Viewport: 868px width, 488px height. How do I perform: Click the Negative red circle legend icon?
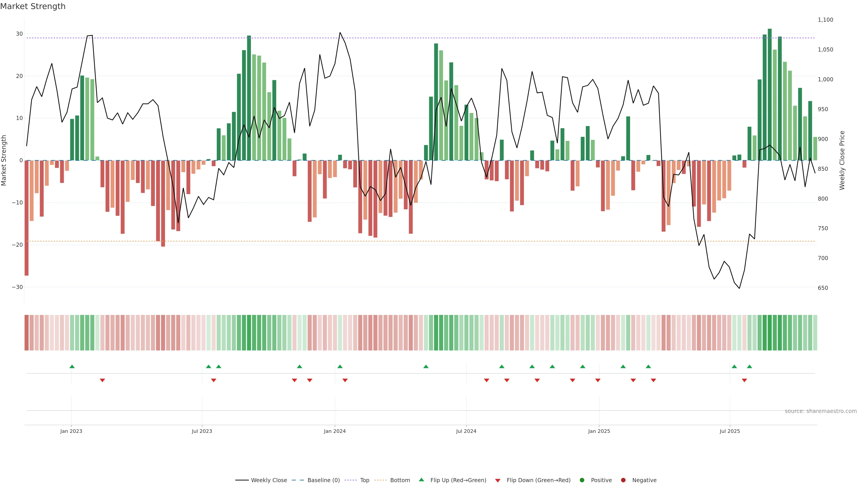(623, 480)
